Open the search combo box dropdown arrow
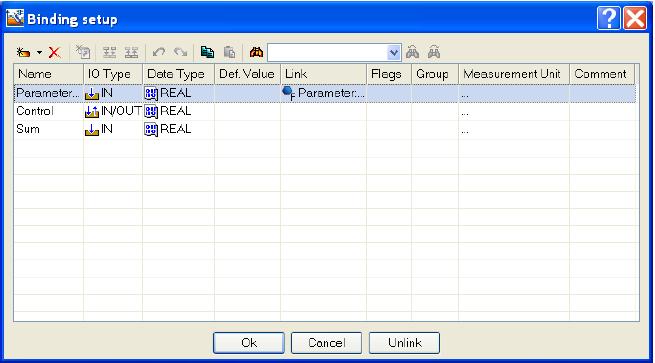Image resolution: width=655 pixels, height=363 pixels. tap(394, 53)
